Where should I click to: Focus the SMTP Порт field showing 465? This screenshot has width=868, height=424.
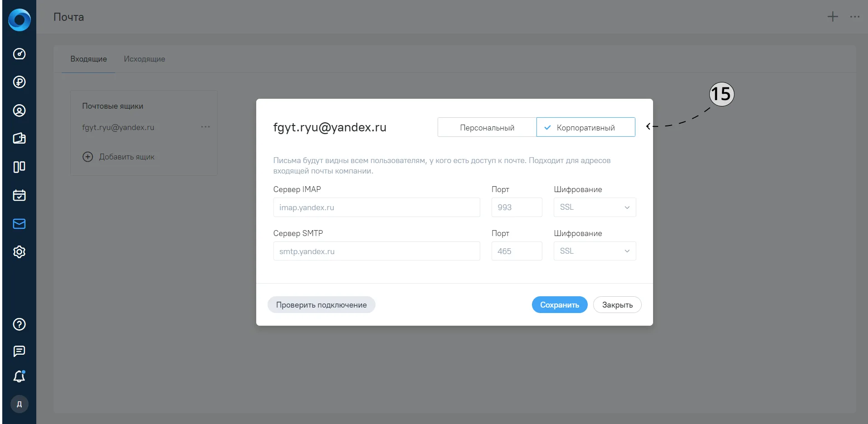point(517,251)
